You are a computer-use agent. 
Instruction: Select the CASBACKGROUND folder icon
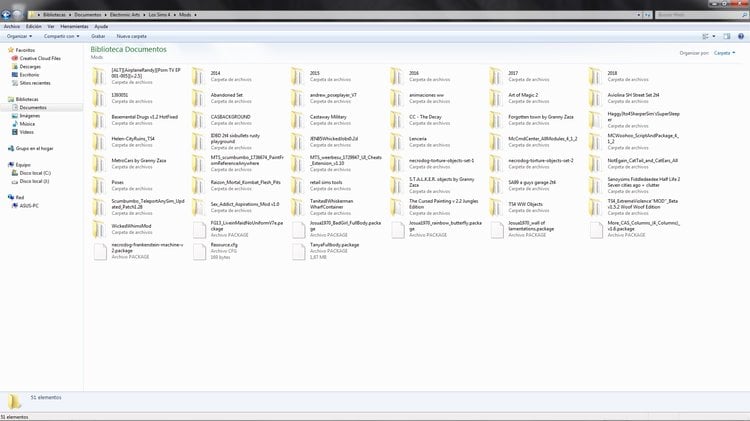[199, 120]
